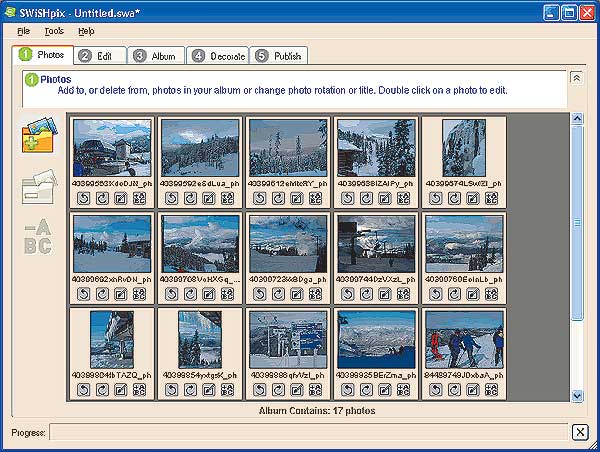
Task: Click the ABC rename title icon
Action: tap(38, 236)
